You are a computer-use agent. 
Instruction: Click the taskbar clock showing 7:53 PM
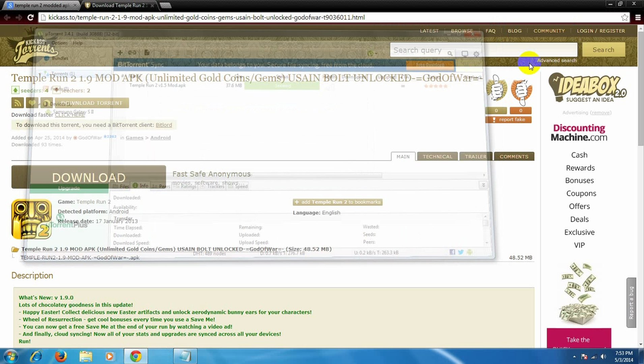(x=624, y=357)
